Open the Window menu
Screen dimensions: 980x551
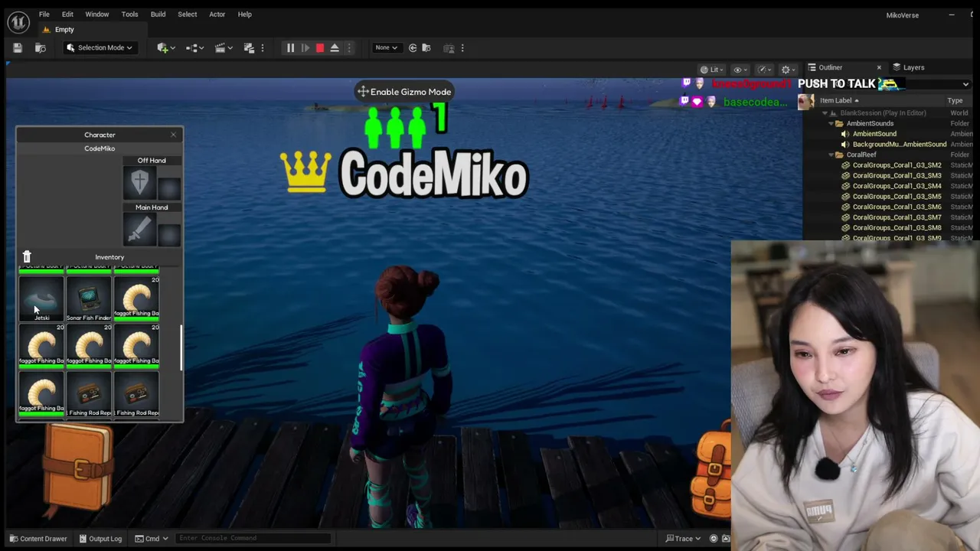tap(96, 14)
